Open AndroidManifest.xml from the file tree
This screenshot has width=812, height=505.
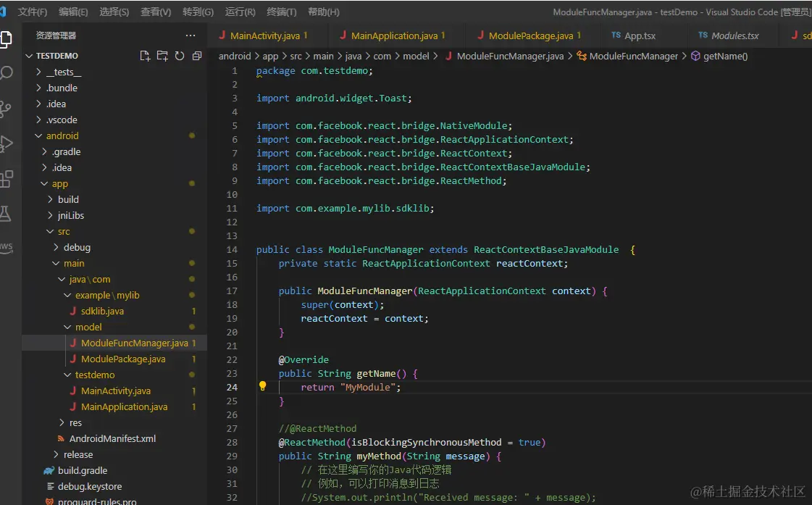114,438
